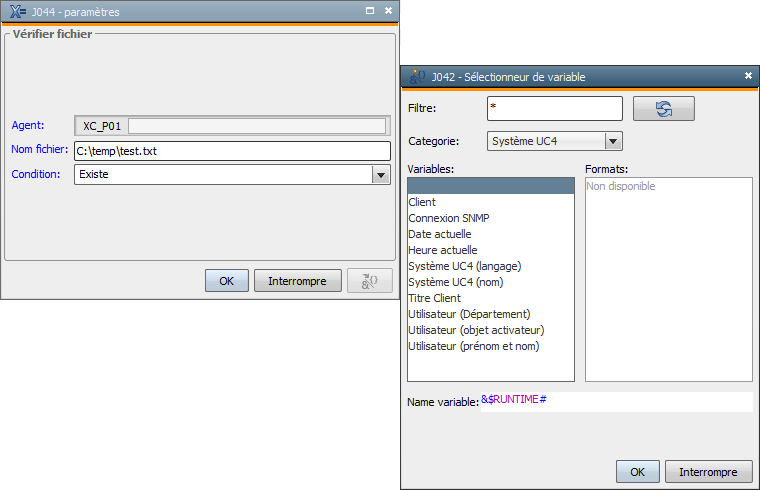Select Système UC4 (langage) entry

click(x=465, y=266)
